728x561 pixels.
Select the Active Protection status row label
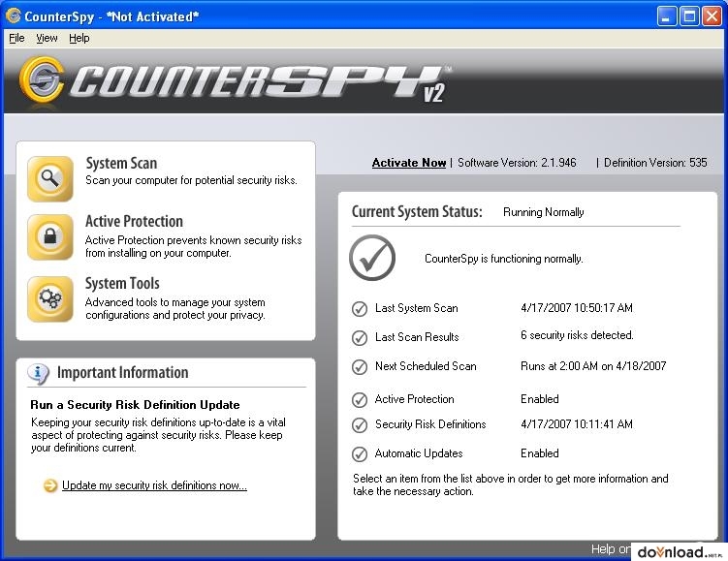point(414,399)
